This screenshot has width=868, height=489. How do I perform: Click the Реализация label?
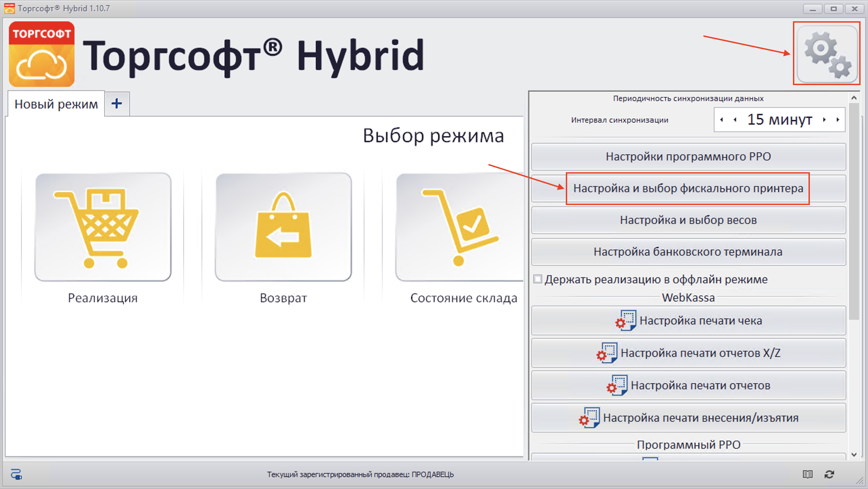tap(103, 298)
